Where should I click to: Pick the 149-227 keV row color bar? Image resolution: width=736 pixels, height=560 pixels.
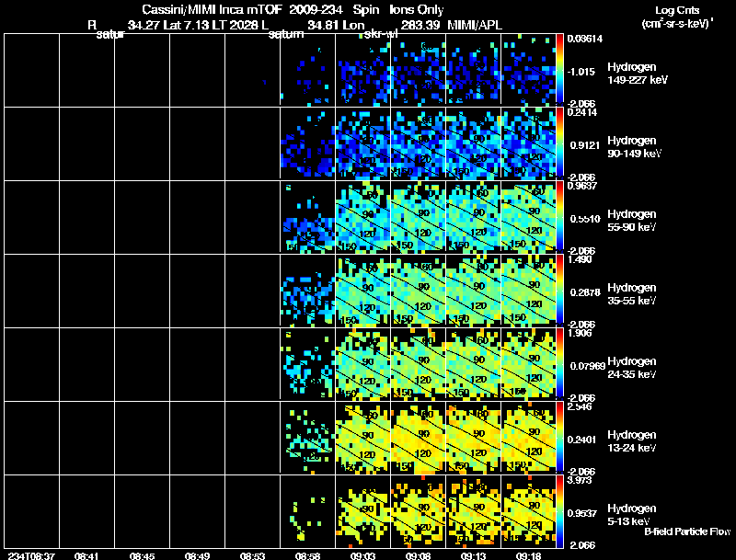[x=559, y=70]
